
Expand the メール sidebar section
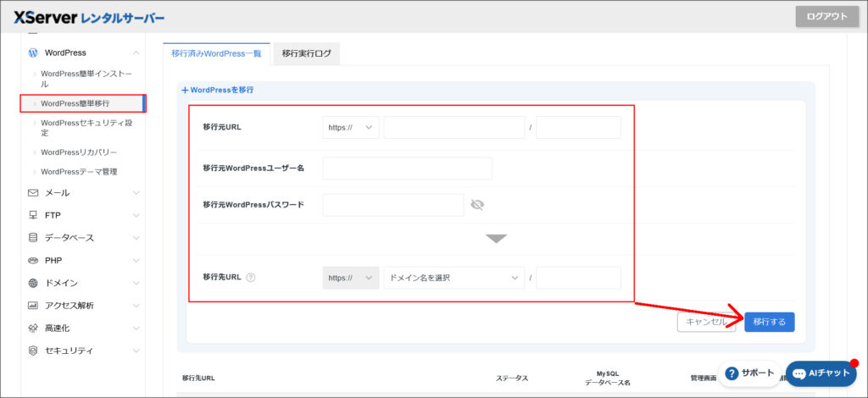(x=136, y=193)
